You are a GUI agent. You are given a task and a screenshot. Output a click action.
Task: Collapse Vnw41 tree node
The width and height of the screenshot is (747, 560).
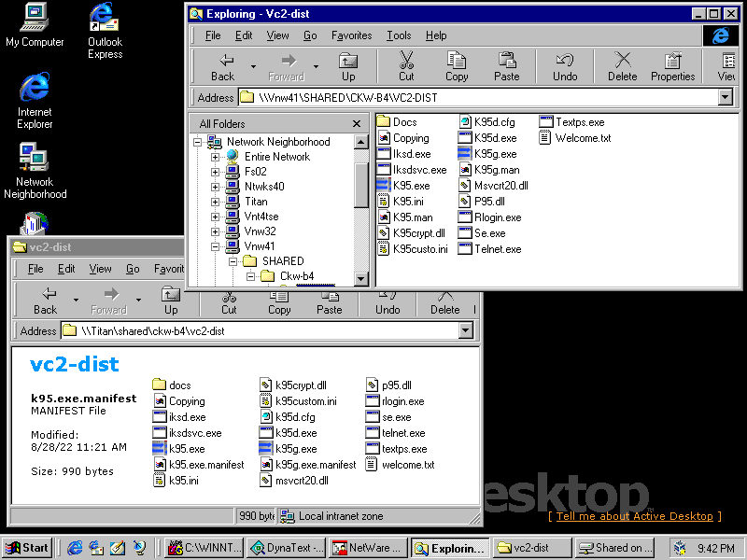pyautogui.click(x=215, y=246)
